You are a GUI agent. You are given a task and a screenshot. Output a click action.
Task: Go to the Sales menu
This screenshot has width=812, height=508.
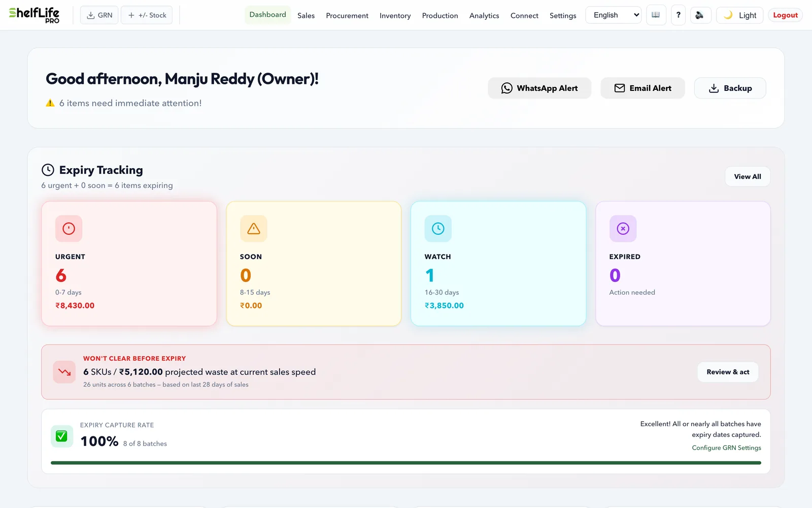[x=306, y=16]
